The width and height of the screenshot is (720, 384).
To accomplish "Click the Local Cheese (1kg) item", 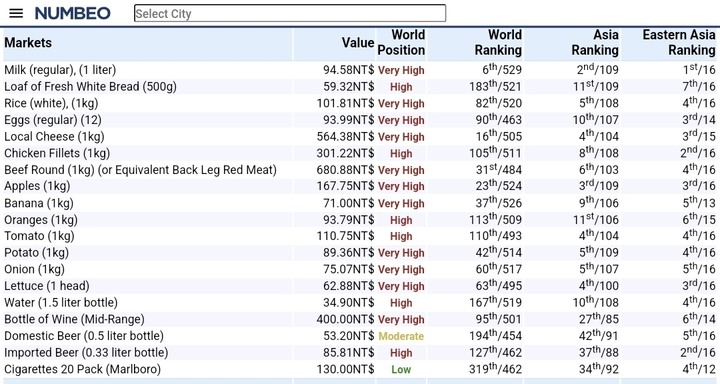I will coord(54,136).
